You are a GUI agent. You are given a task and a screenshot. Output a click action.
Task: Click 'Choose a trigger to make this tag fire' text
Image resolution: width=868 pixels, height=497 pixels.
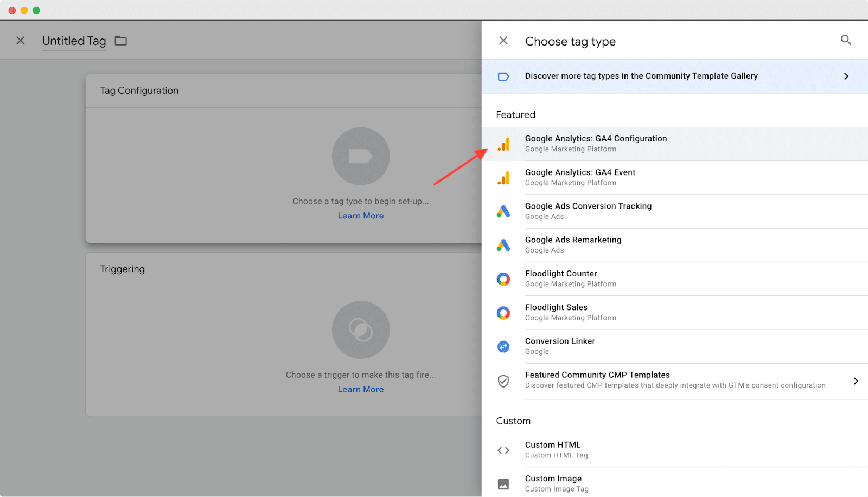coord(361,375)
